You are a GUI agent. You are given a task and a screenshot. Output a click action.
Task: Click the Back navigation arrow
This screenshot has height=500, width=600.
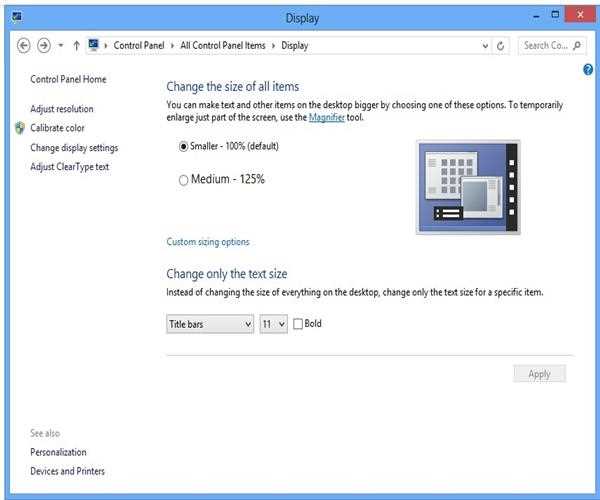pyautogui.click(x=24, y=45)
